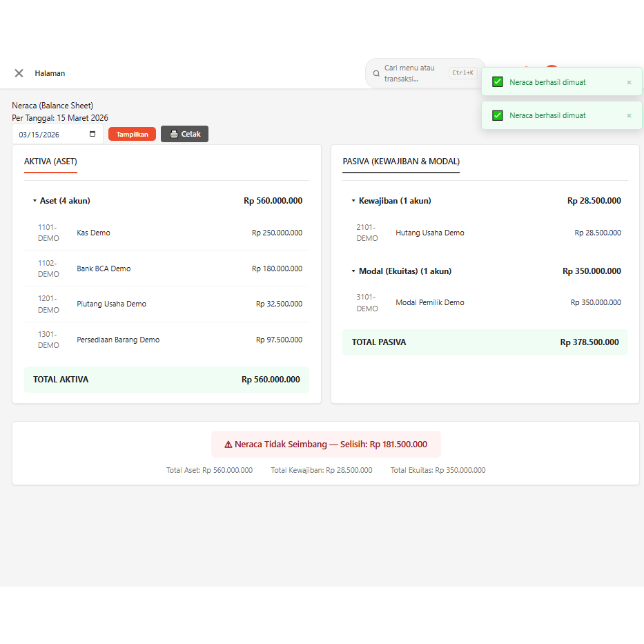The image size is (644, 644).
Task: Click the search magnifier icon
Action: [x=375, y=74]
